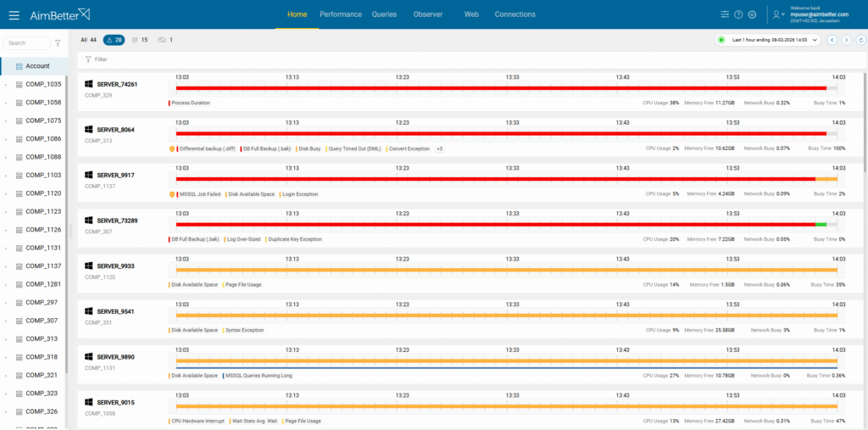Open the hamburger menu beside AimBetter logo

14,14
